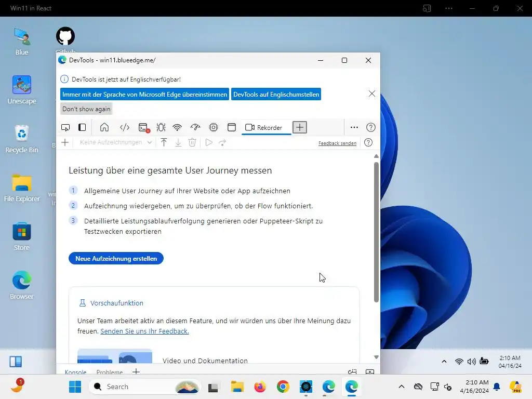Open the Elements code-brackets tab
532x399 pixels.
(125, 128)
